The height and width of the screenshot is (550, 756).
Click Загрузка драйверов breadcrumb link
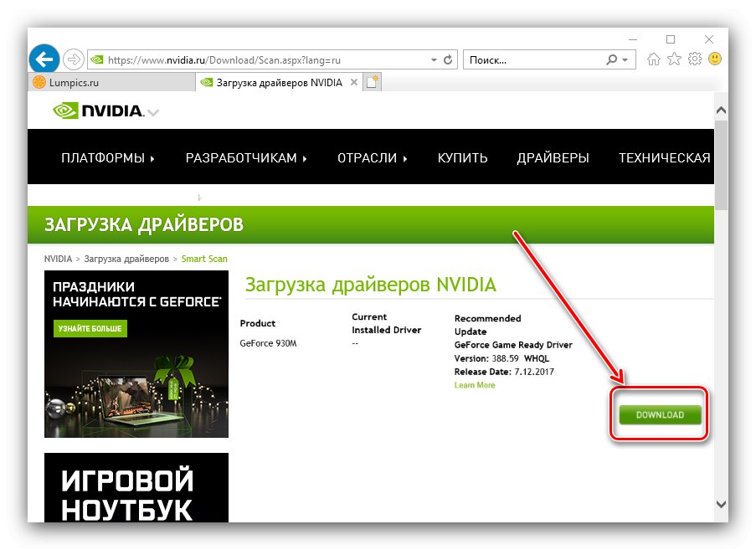[126, 259]
